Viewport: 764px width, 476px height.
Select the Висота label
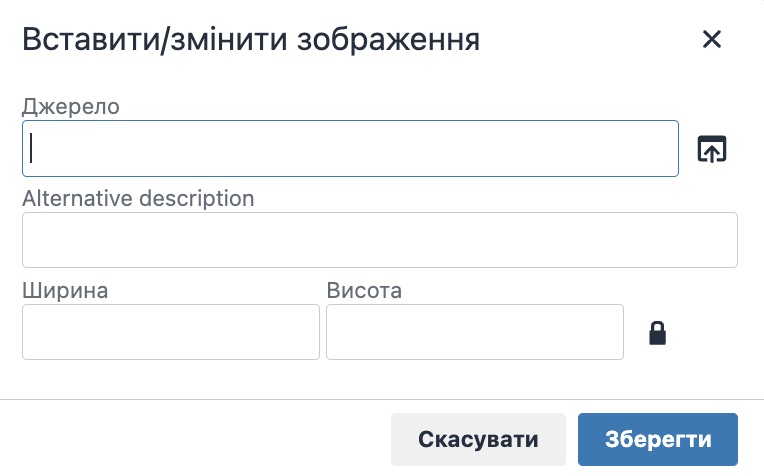click(x=364, y=290)
